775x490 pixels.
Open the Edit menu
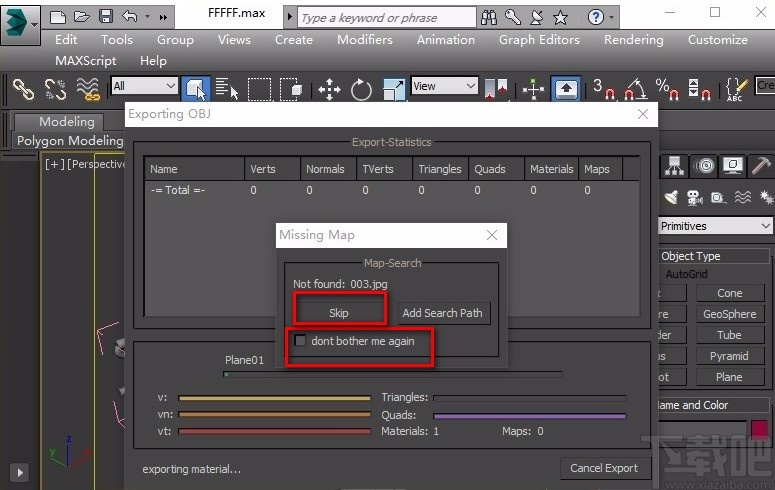coord(66,40)
